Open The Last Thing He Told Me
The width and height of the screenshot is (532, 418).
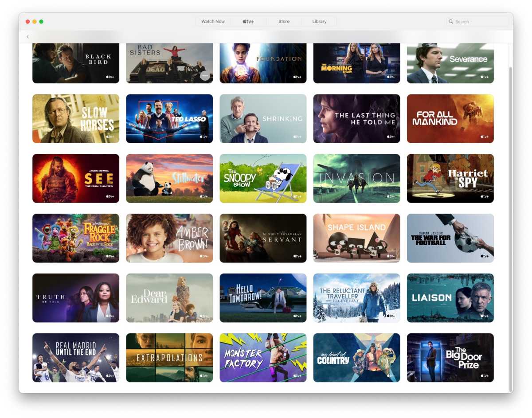click(356, 118)
